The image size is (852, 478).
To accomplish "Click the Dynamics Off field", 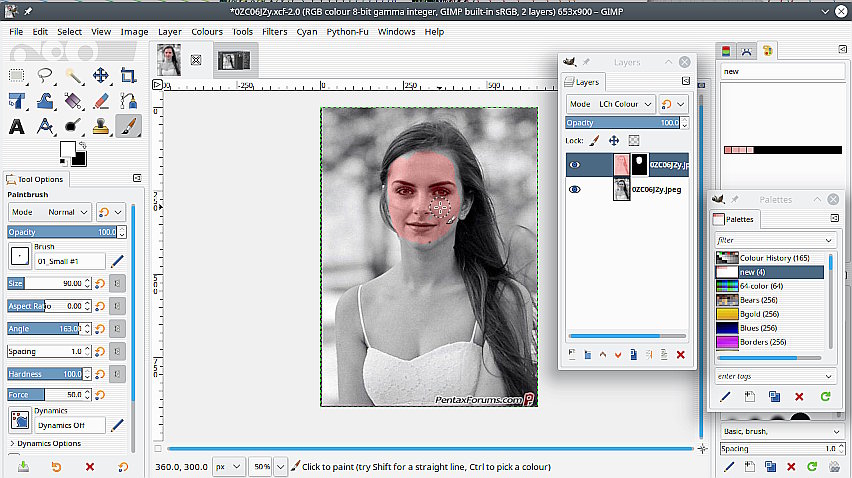I will tap(69, 425).
